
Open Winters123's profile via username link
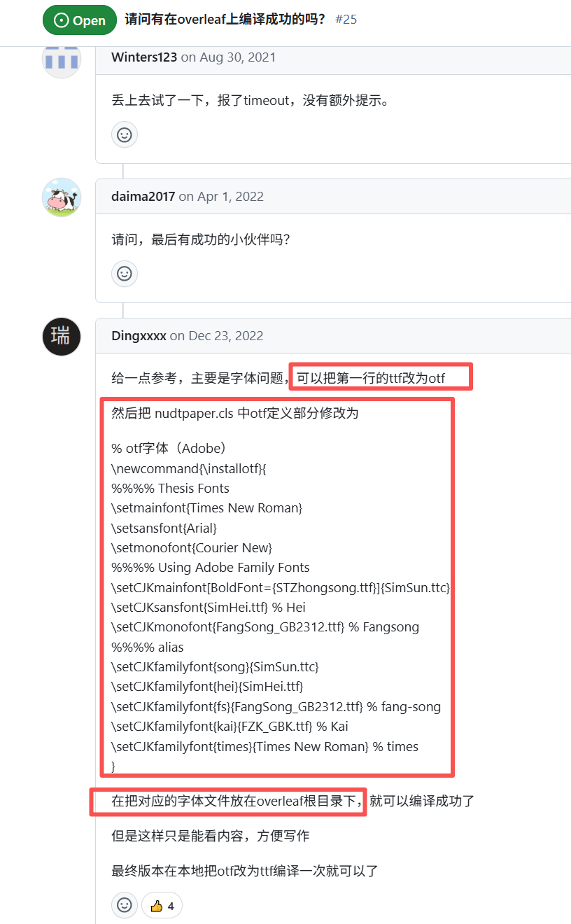click(x=144, y=57)
